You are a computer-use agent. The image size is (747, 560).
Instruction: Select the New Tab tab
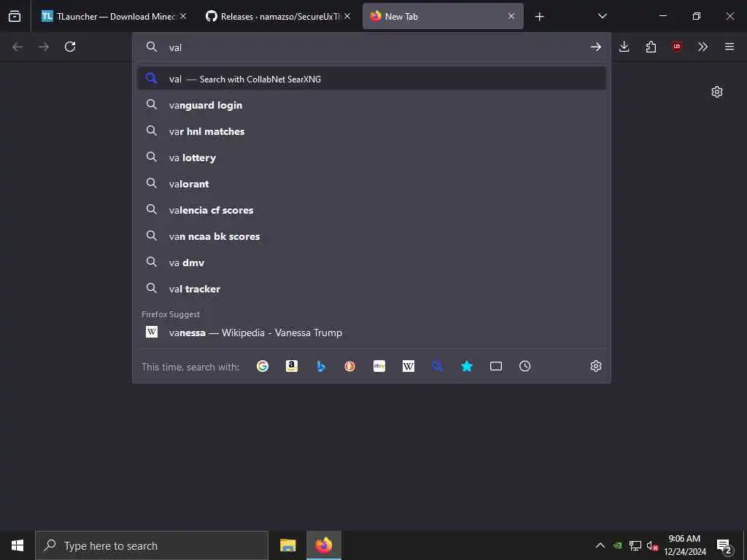443,16
